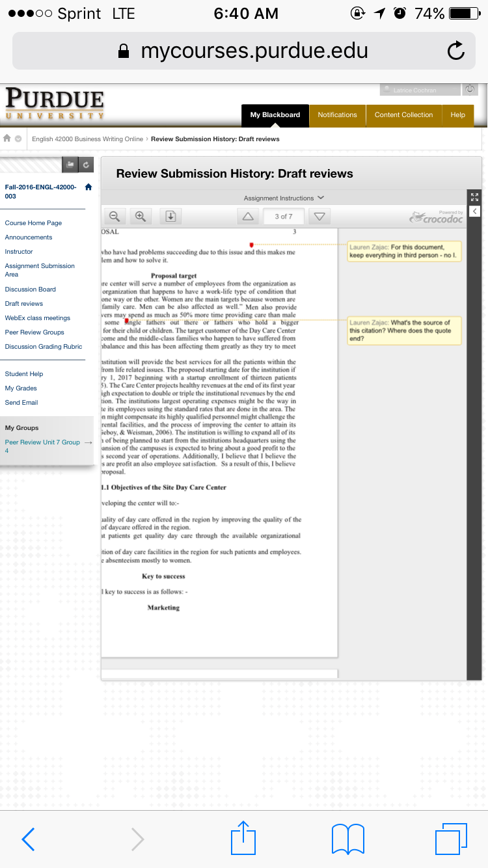The height and width of the screenshot is (868, 488).
Task: Click 'Objectives of the Site Day Care Center' heading
Action: (169, 487)
